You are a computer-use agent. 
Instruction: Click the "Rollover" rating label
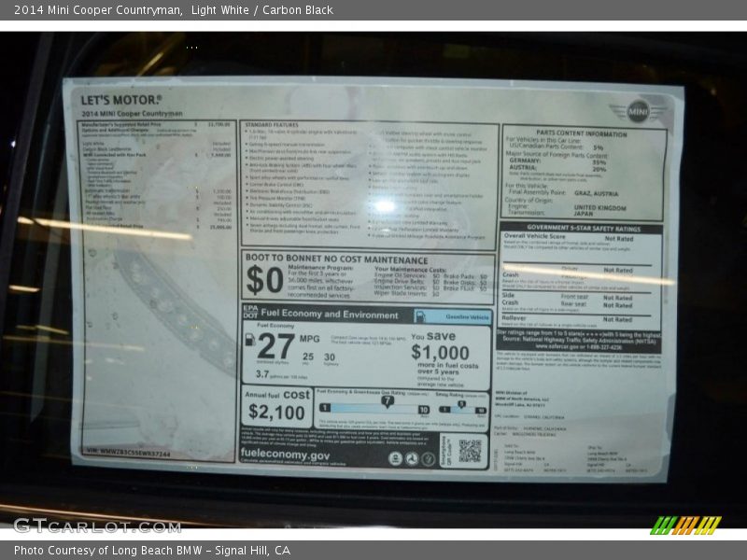[514, 318]
